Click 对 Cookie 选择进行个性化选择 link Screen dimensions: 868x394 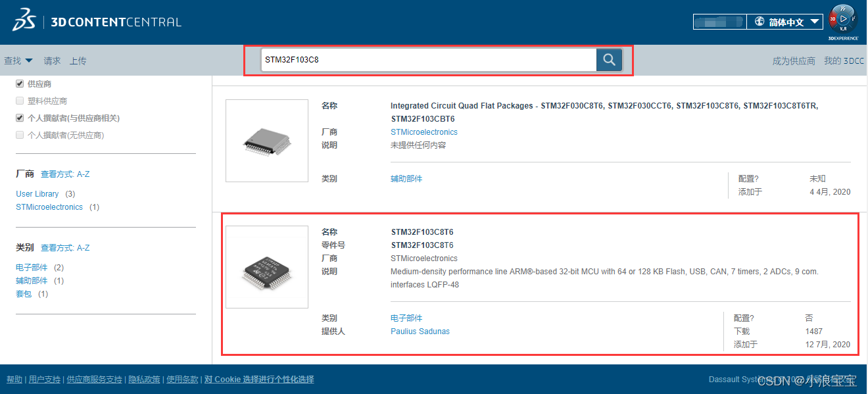259,380
